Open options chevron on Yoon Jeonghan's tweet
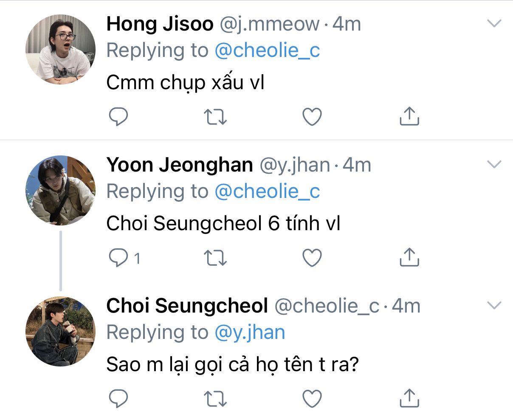 [494, 164]
